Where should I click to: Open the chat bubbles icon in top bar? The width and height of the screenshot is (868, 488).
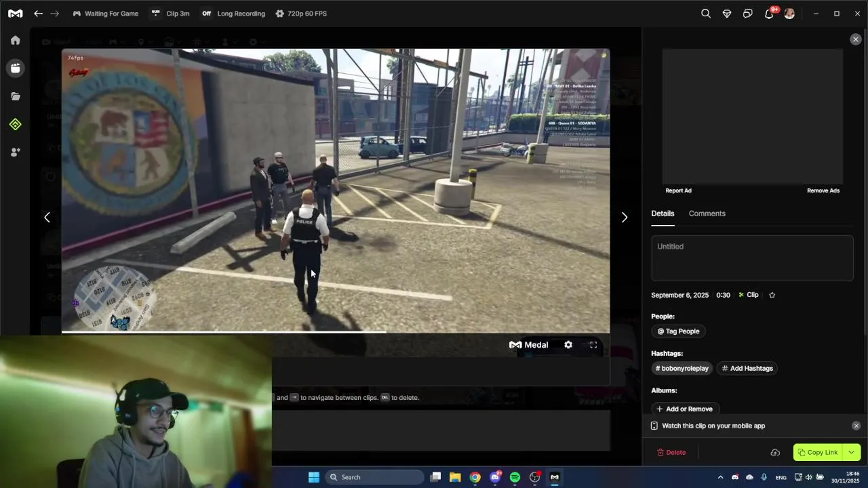(x=748, y=14)
